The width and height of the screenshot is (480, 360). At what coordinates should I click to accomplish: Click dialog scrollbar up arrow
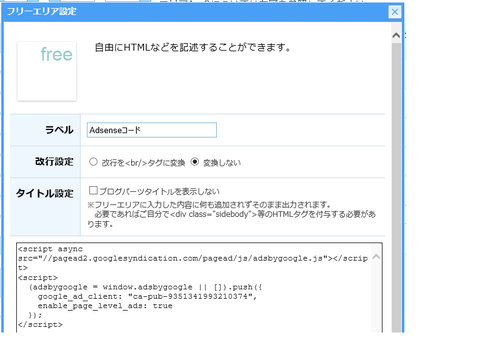(396, 35)
